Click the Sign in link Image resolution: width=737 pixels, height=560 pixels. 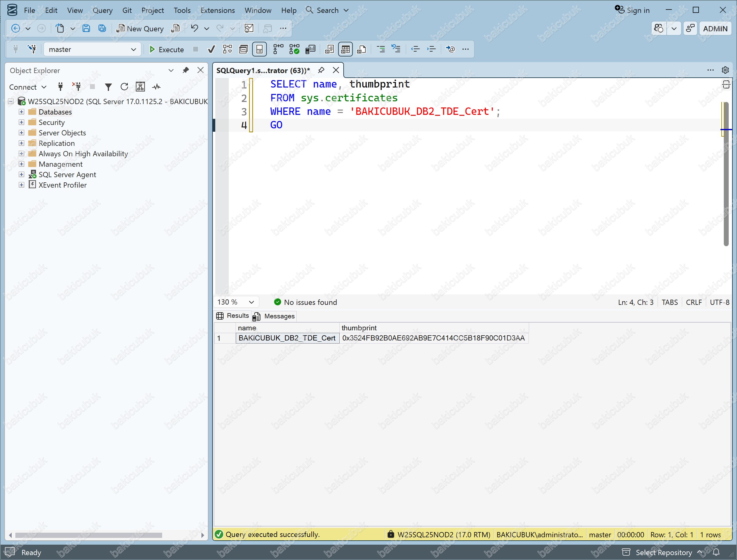tap(632, 10)
